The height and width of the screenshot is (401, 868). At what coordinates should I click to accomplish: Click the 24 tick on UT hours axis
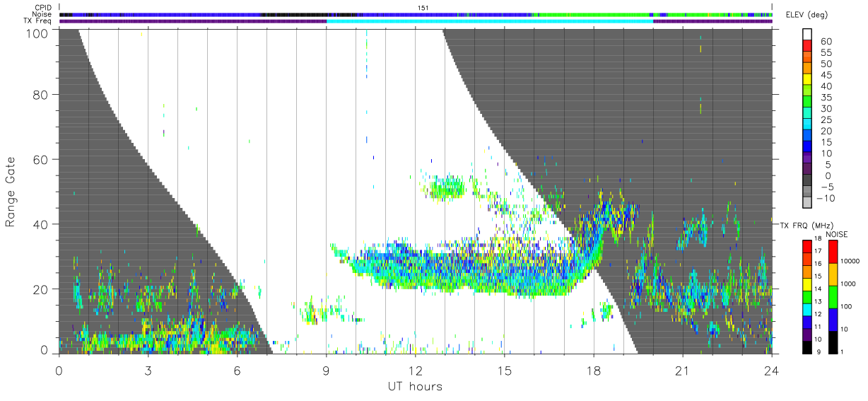(x=772, y=370)
